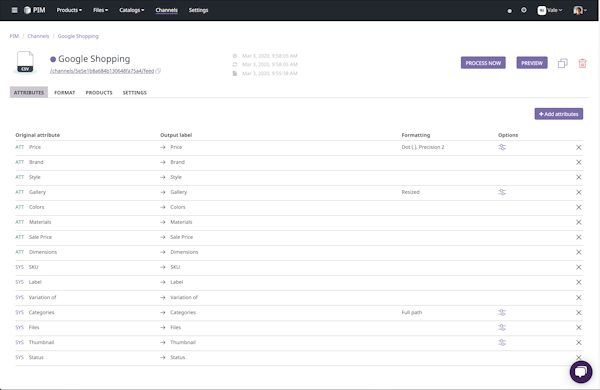Remove the SKU attribute row
The height and width of the screenshot is (390, 600).
[579, 267]
